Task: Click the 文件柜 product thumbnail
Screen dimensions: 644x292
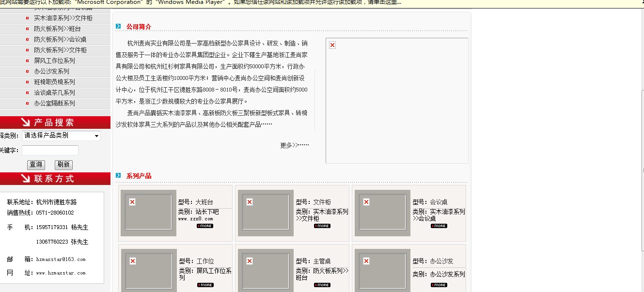Action: pyautogui.click(x=266, y=213)
